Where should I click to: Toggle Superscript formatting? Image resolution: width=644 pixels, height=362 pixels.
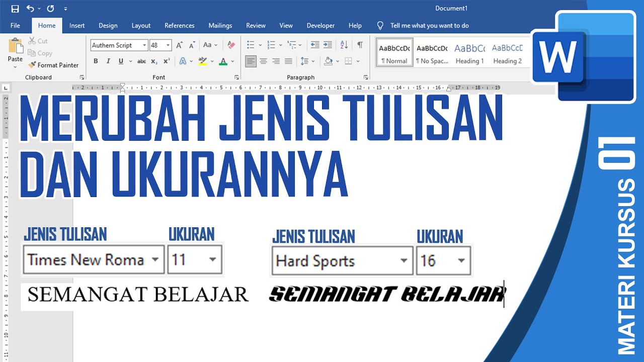pos(167,61)
